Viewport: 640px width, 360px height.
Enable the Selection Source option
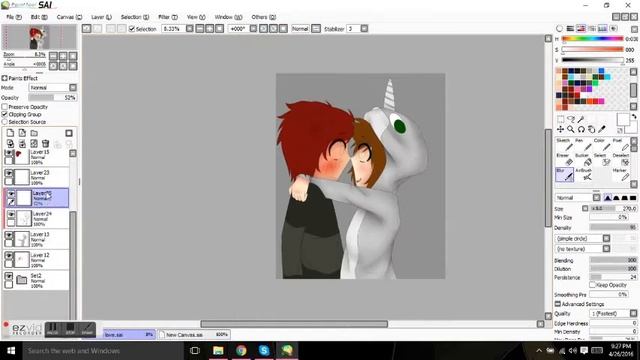[5, 122]
